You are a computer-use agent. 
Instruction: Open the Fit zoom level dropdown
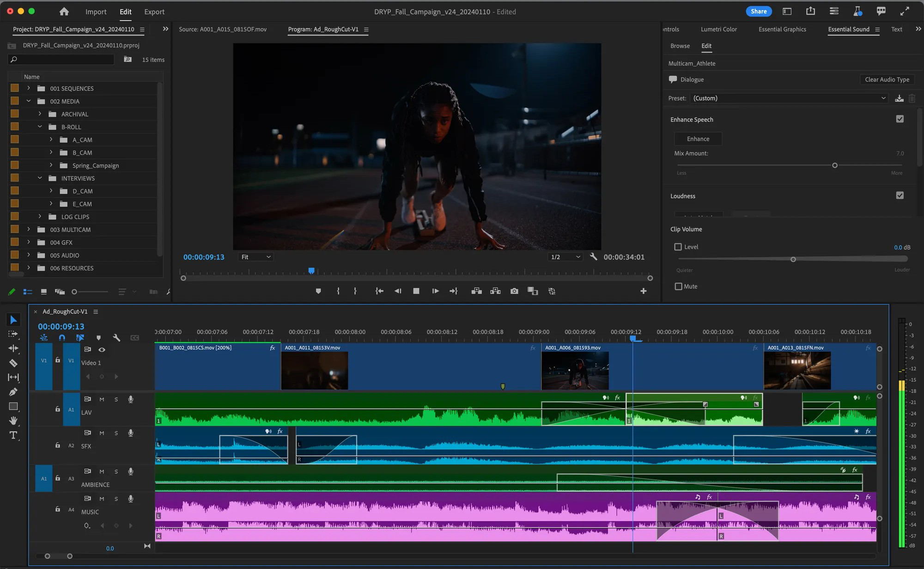coord(255,257)
